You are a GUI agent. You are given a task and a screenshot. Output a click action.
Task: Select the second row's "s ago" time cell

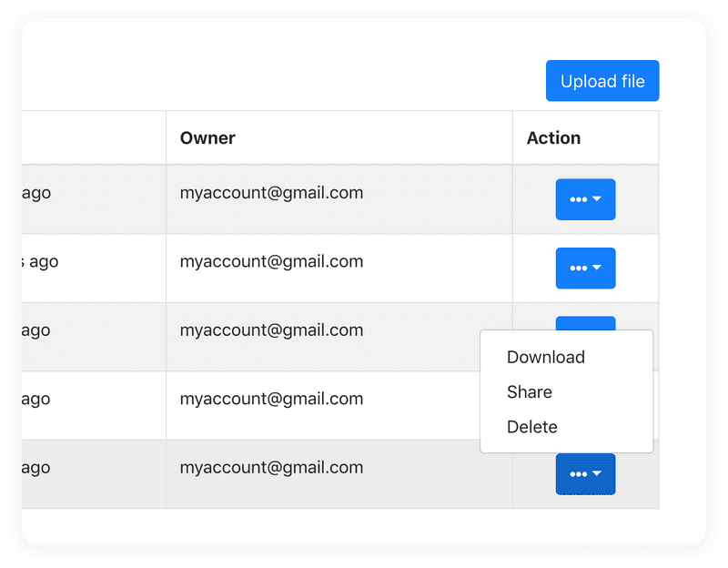[x=41, y=261]
